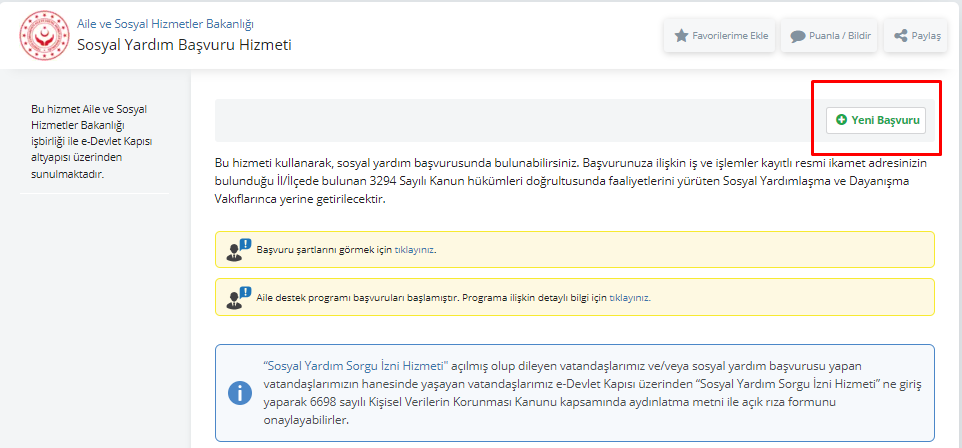
Task: Open the Aile ve Sosyal Hizmetler Bakanlığı link
Action: click(x=165, y=23)
